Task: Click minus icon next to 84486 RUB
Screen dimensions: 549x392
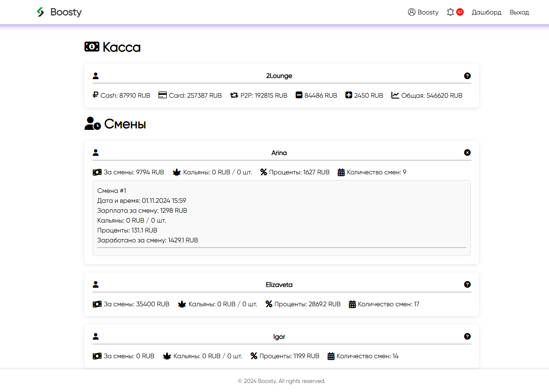Action: point(299,95)
